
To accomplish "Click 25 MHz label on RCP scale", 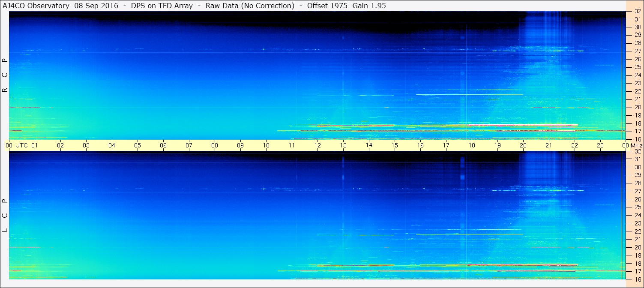I will (x=637, y=67).
